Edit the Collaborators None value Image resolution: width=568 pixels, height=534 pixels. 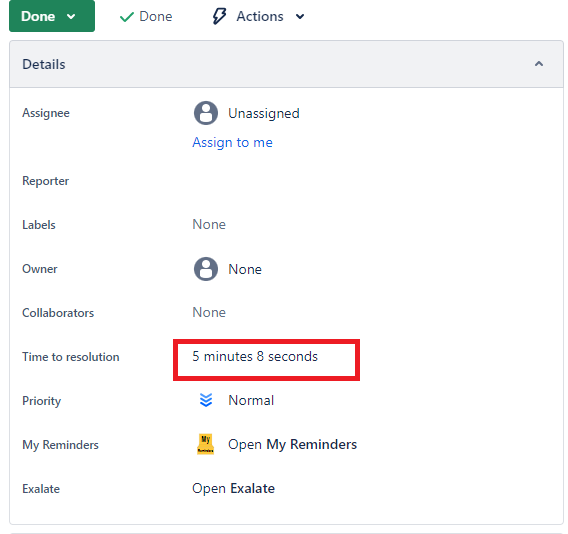click(x=209, y=312)
